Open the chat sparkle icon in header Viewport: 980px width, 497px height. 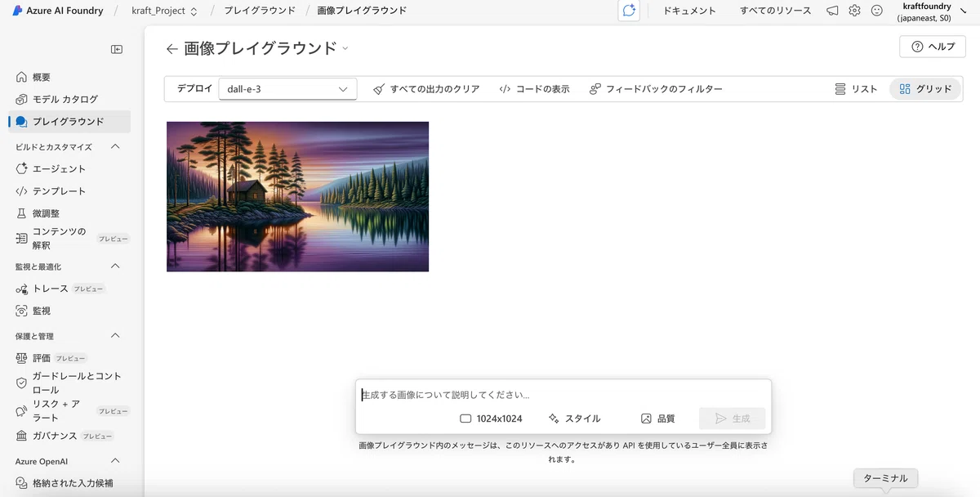(629, 11)
